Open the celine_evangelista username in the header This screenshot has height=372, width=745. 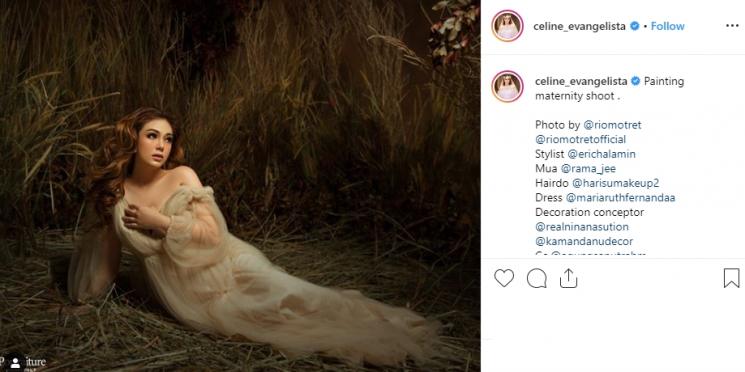pos(580,27)
